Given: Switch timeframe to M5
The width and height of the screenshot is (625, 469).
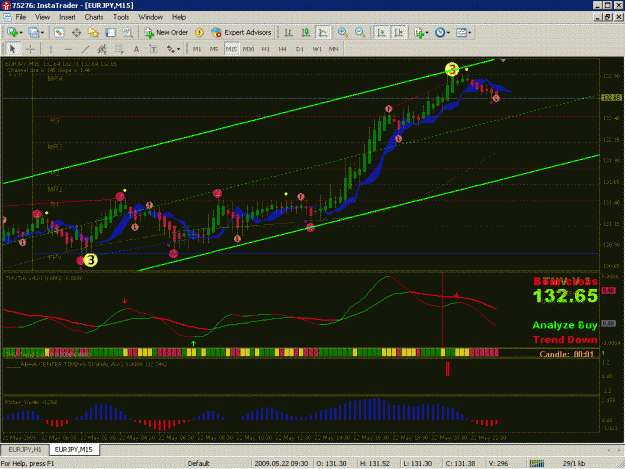Looking at the screenshot, I should coord(214,49).
